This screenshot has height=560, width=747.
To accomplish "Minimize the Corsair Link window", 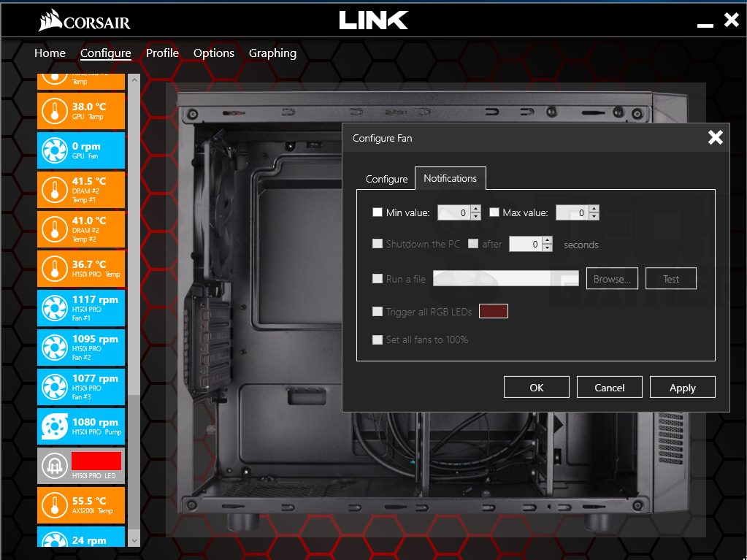I will tap(705, 26).
